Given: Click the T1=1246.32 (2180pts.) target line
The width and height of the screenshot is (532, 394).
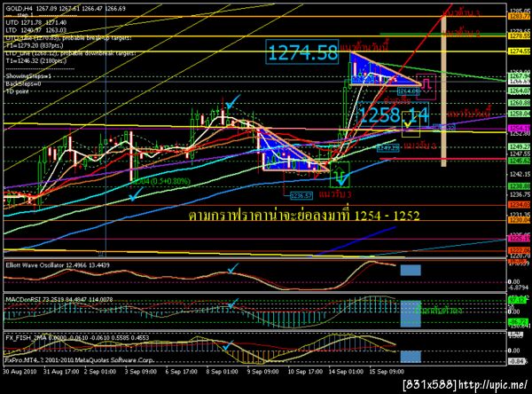Looking at the screenshot, I should pyautogui.click(x=36, y=61).
